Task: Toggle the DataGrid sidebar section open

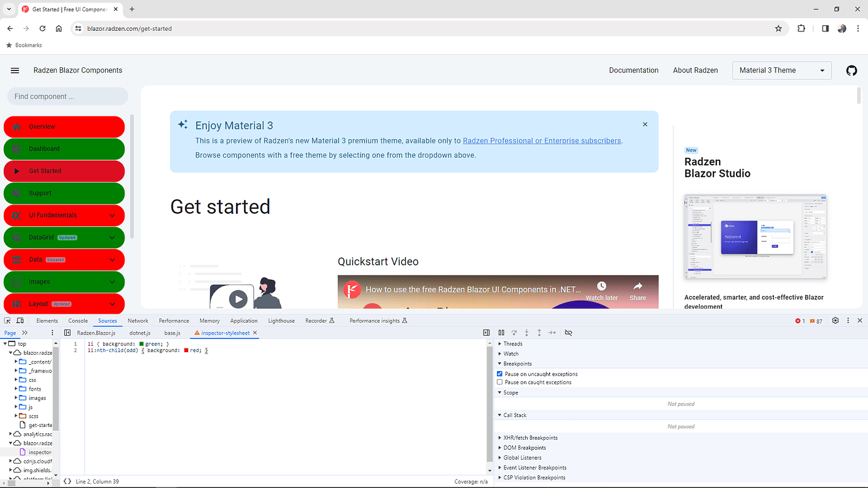Action: coord(64,237)
